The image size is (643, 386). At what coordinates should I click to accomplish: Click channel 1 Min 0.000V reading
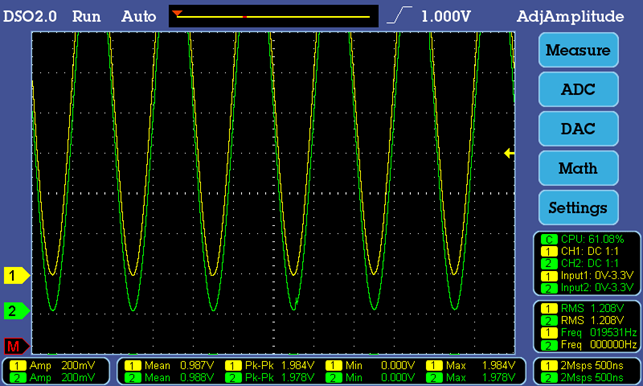370,365
